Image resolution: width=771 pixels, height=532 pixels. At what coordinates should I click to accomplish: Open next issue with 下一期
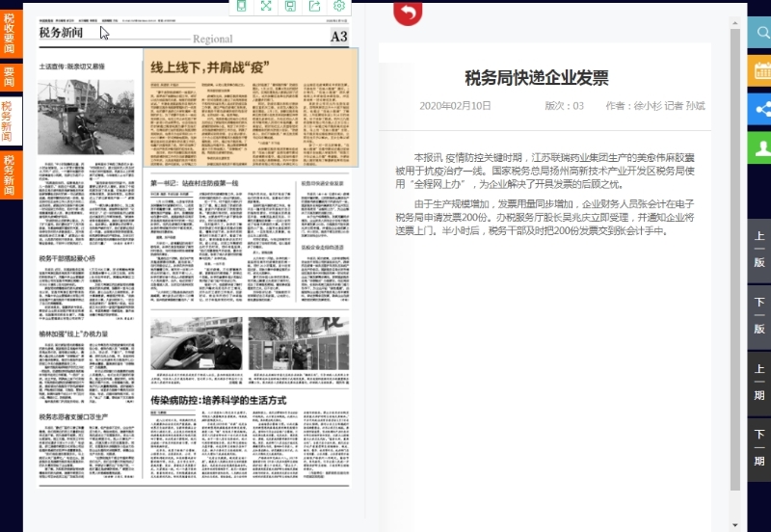(x=759, y=448)
